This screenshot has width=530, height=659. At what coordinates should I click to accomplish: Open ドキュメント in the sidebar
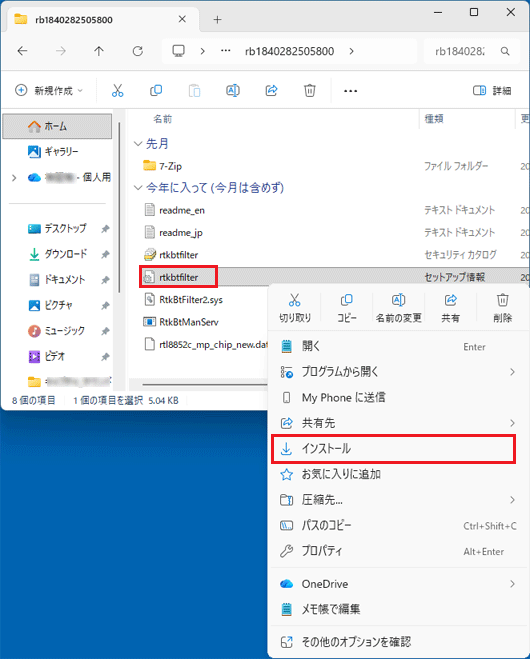click(57, 279)
